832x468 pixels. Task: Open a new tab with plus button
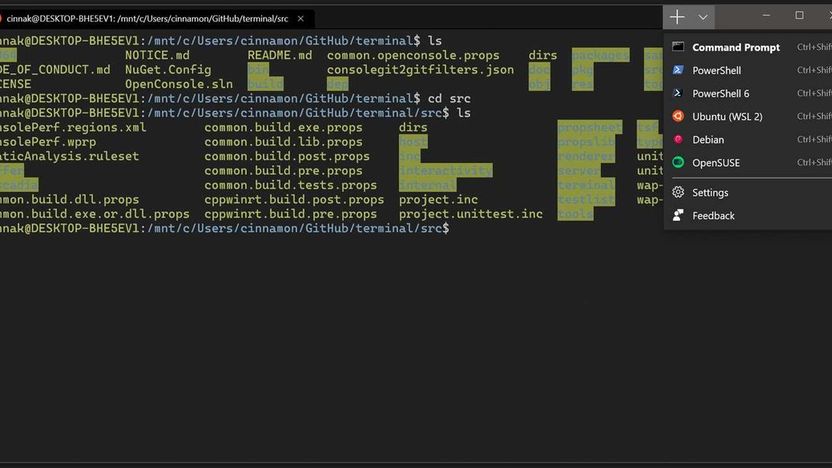pyautogui.click(x=677, y=17)
